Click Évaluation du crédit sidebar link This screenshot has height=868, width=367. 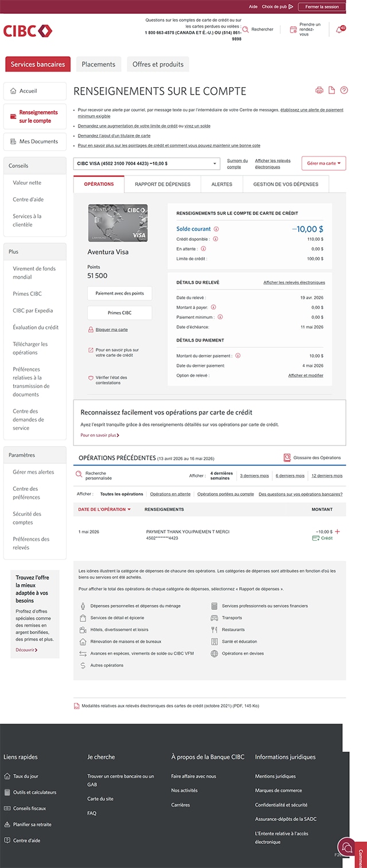pyautogui.click(x=36, y=327)
